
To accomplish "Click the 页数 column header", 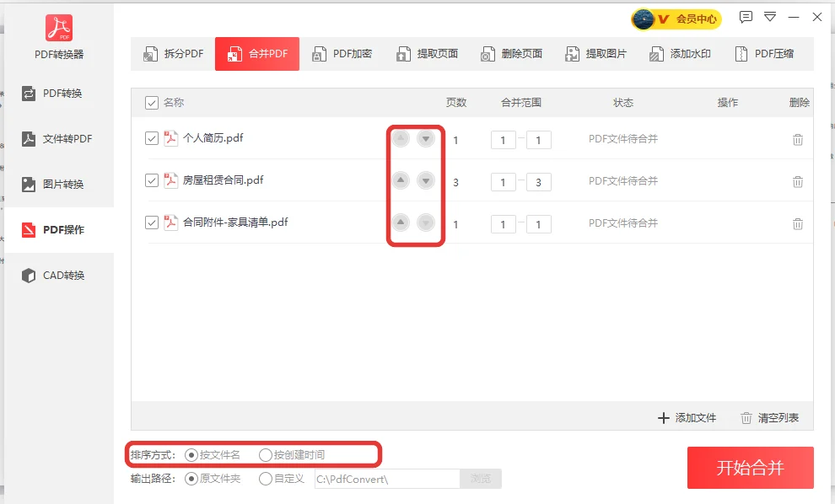I will pyautogui.click(x=456, y=103).
